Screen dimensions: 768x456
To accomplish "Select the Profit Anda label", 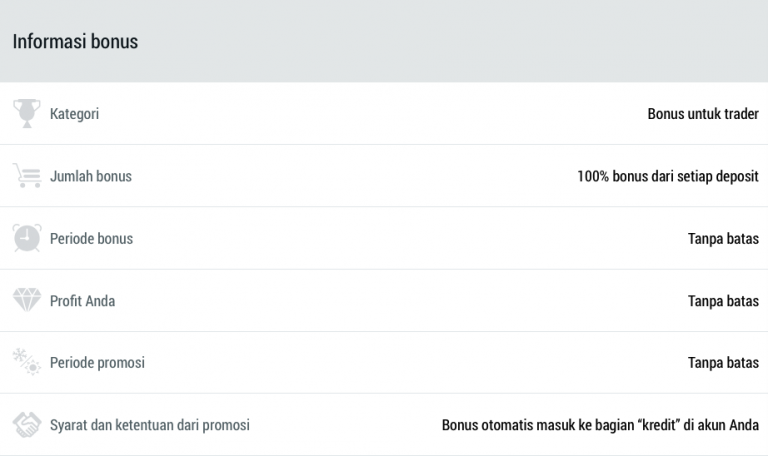I will tap(82, 300).
